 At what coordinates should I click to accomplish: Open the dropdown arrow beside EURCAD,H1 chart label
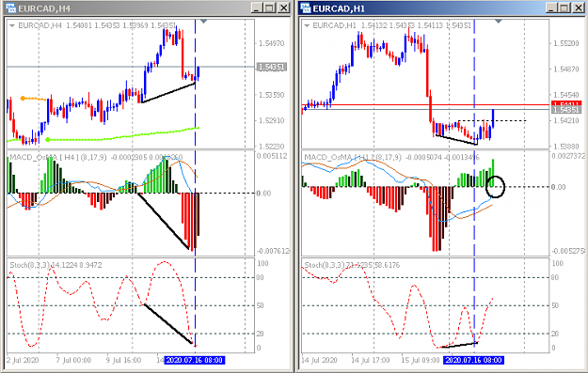click(x=307, y=25)
